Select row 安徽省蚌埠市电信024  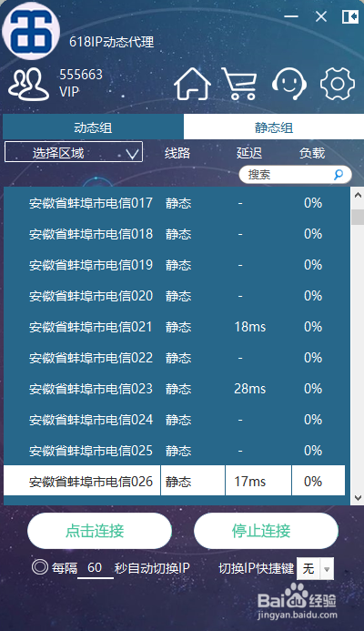[177, 420]
